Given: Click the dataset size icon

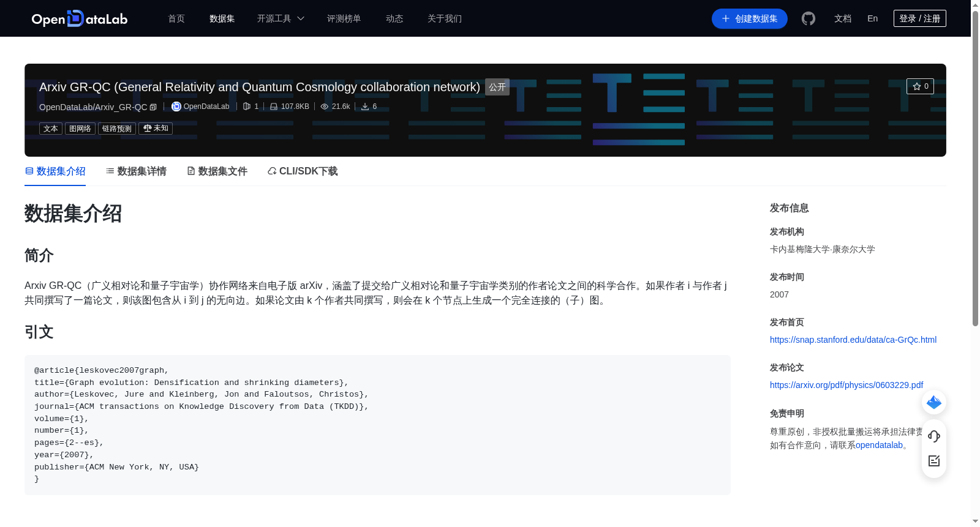Looking at the screenshot, I should click(x=274, y=107).
